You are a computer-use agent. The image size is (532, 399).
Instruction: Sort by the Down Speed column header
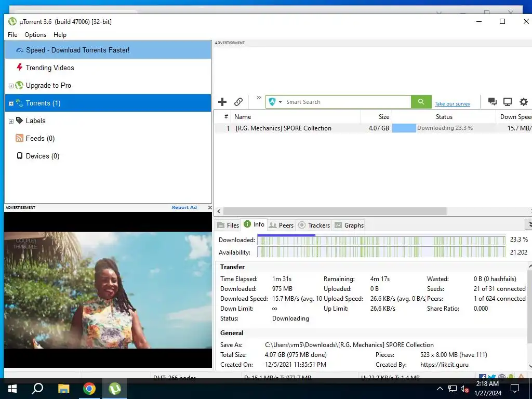(x=514, y=117)
